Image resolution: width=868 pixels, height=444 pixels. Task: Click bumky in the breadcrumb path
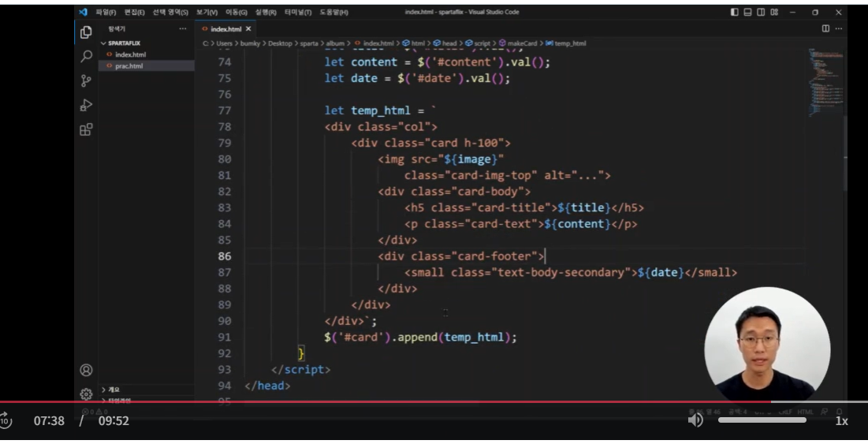250,43
